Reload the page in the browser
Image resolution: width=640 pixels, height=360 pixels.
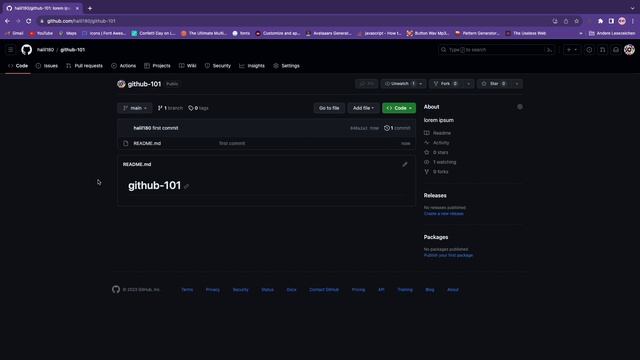(29, 21)
